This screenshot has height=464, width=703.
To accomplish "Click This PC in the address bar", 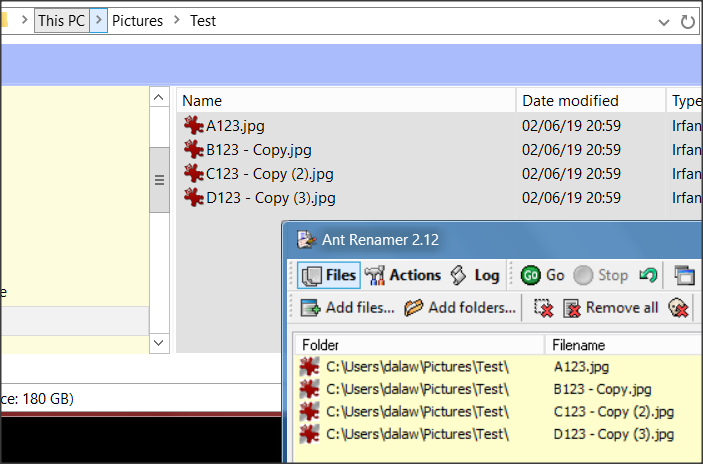I will (62, 21).
